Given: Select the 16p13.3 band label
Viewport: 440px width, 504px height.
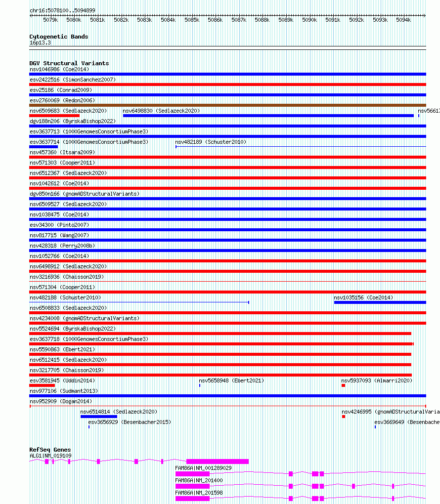Looking at the screenshot, I should pos(40,43).
